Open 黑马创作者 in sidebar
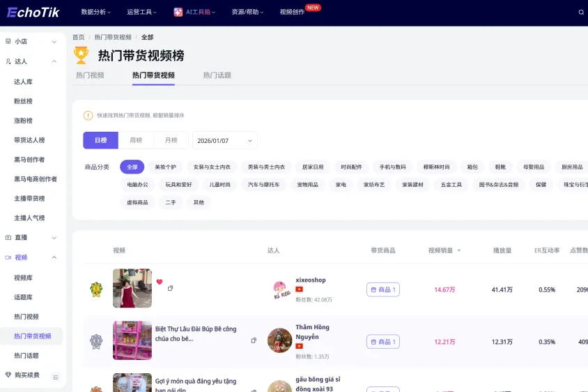The height and width of the screenshot is (392, 588). click(29, 160)
